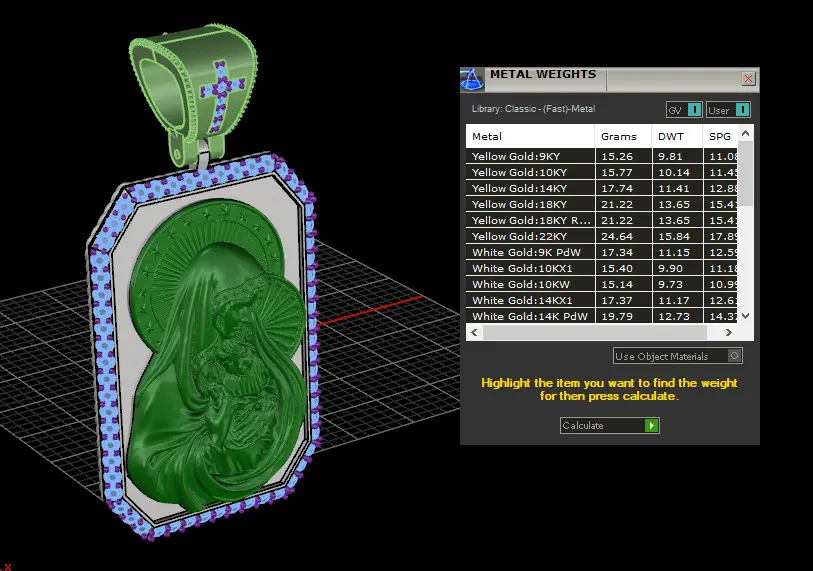813x571 pixels.
Task: Sort by the Grams column header
Action: click(623, 136)
